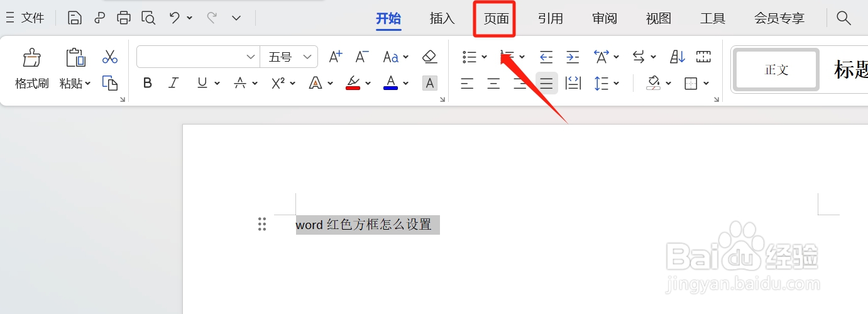The height and width of the screenshot is (314, 868).
Task: Click the text 'word 红色方框怎么设置' in document
Action: click(x=364, y=224)
